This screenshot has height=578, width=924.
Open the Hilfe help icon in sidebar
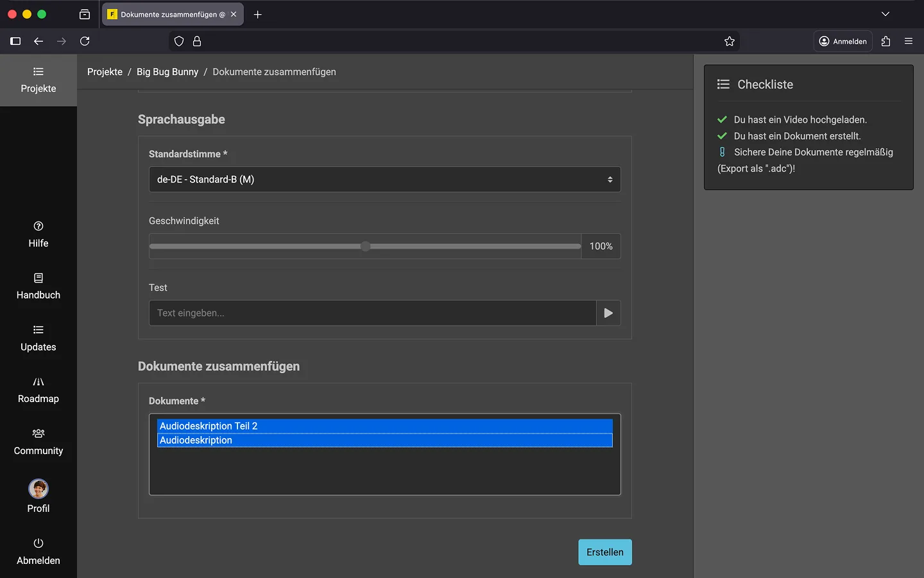[x=38, y=226]
